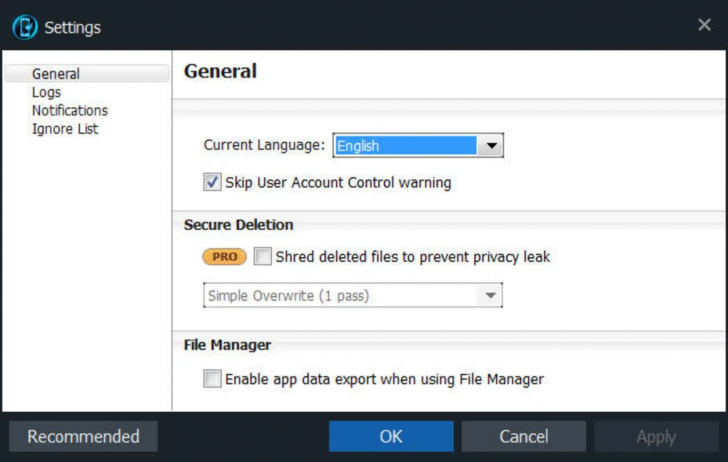Enable Shred deleted files checkbox
Image resolution: width=728 pixels, height=462 pixels.
(263, 257)
